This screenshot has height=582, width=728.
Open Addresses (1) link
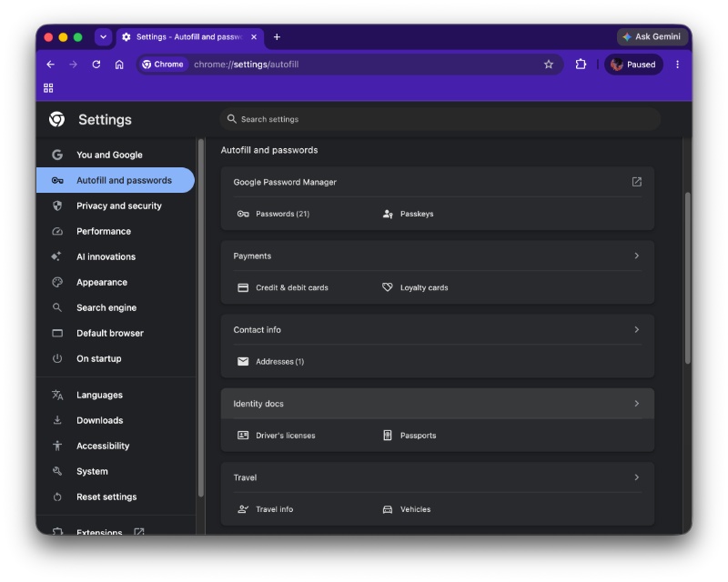pyautogui.click(x=279, y=362)
